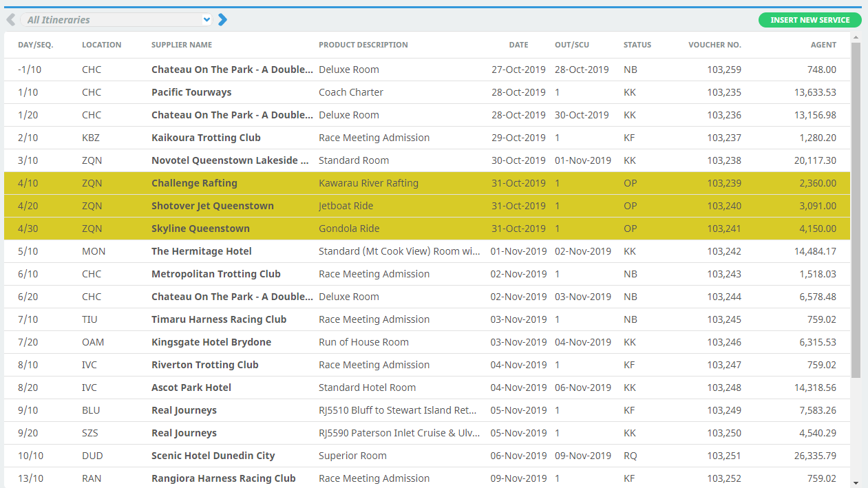Select the Scenic Hotel Dunedin City row

tap(427, 456)
